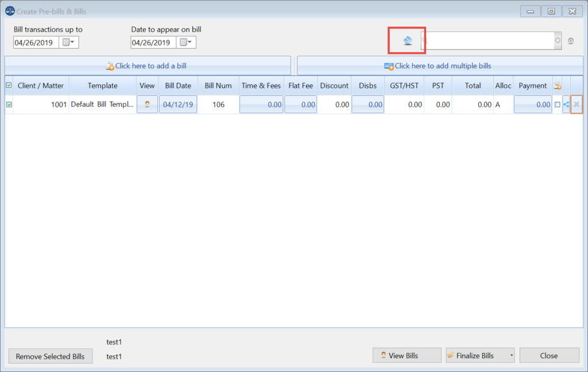Expand the Finalize Bills dropdown arrow
Viewport: 588px width, 372px height.
pyautogui.click(x=511, y=355)
